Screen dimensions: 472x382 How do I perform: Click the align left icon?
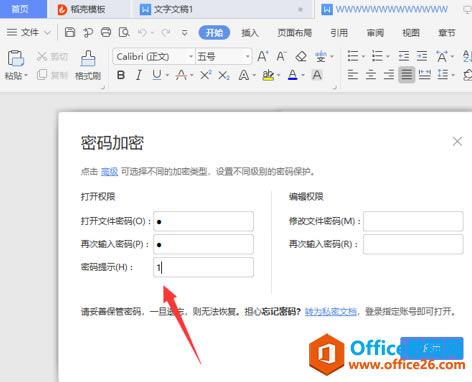click(x=353, y=75)
